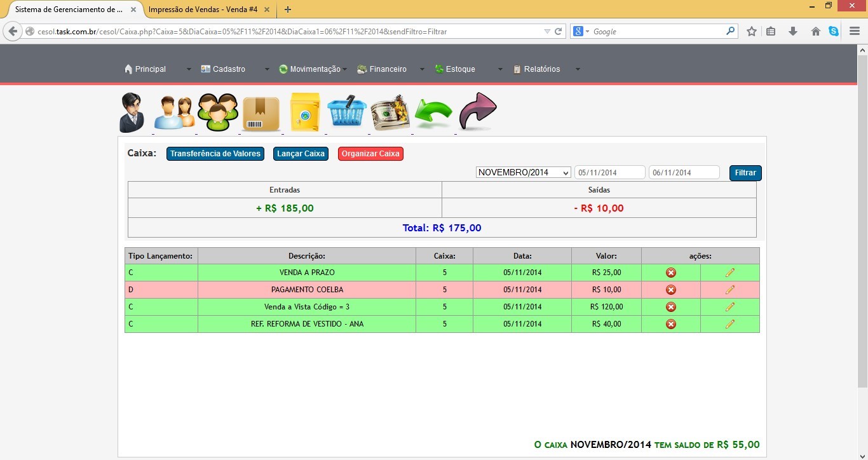
Task: Click the start date field 05/11/2014
Action: tap(609, 173)
